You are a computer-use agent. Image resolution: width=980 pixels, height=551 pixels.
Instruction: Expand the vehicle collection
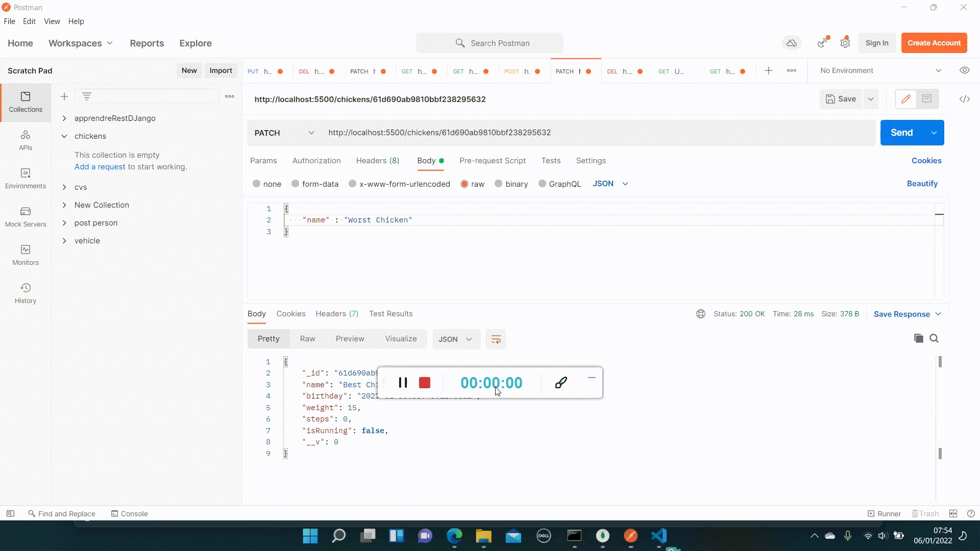pos(87,240)
